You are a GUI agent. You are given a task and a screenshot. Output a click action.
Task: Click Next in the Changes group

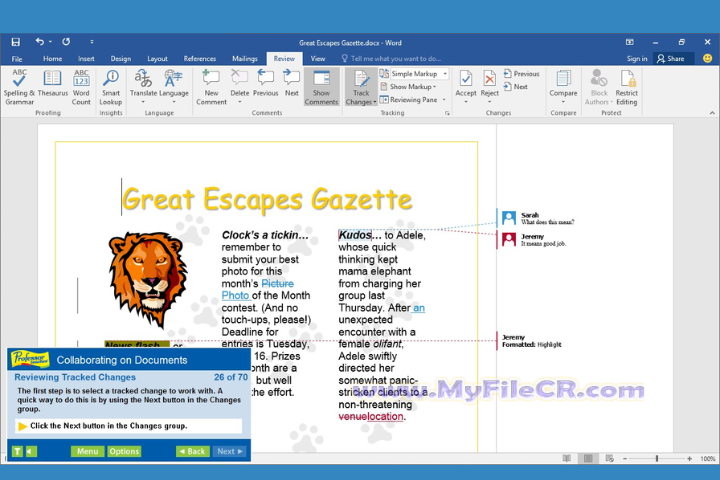515,86
